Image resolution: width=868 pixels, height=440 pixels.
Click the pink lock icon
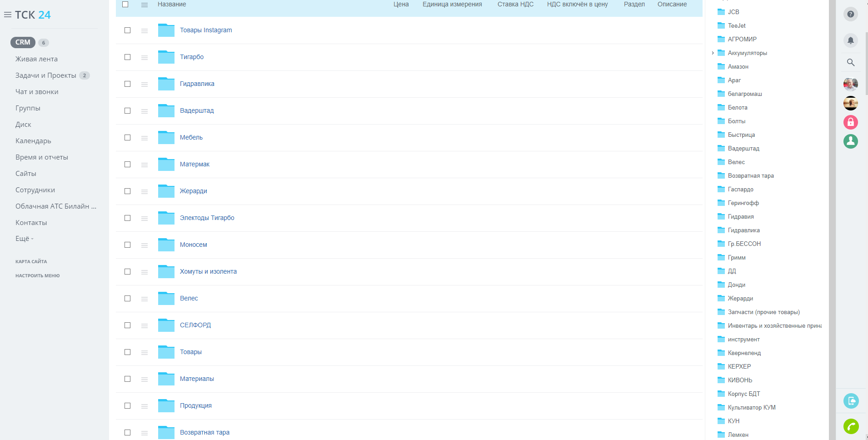click(x=850, y=122)
